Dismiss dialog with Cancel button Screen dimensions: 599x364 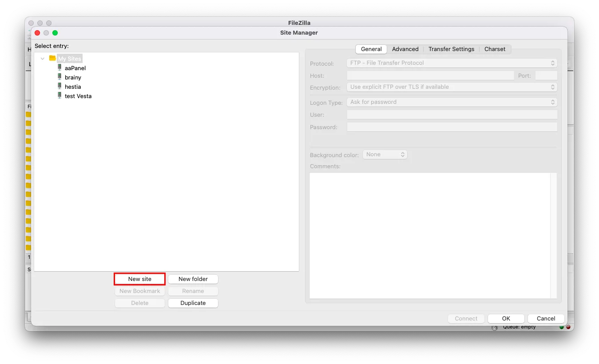[546, 318]
